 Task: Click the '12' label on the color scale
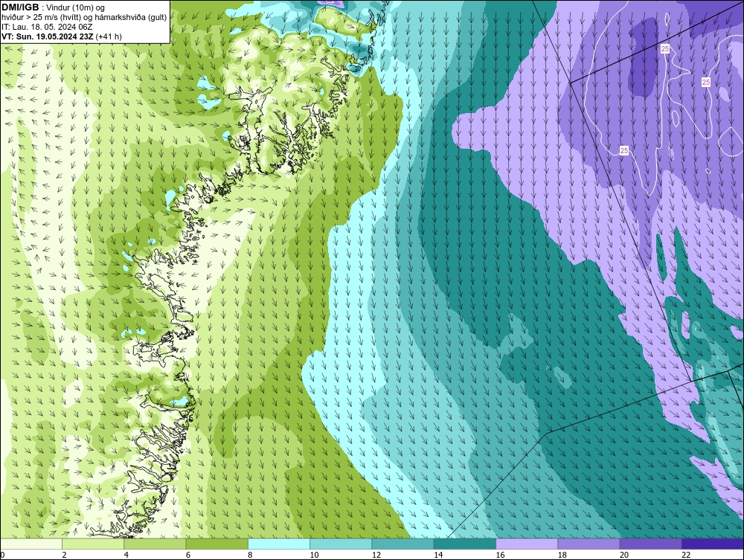(376, 555)
